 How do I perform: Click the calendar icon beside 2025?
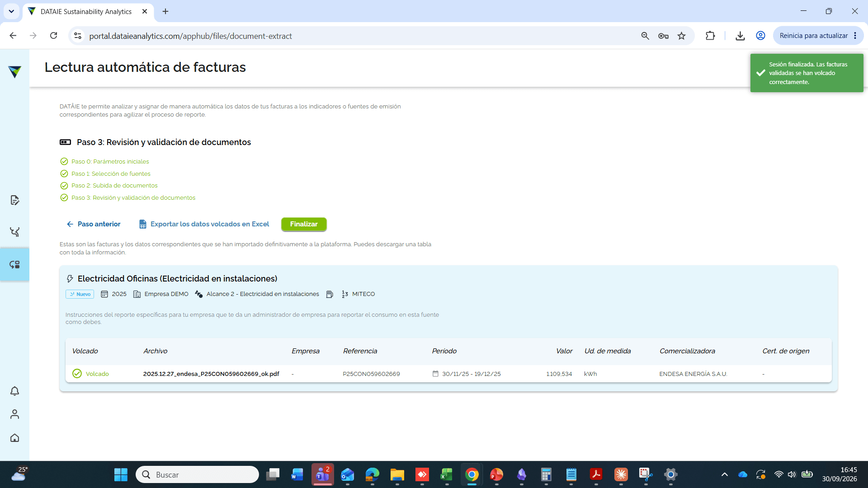pos(104,294)
